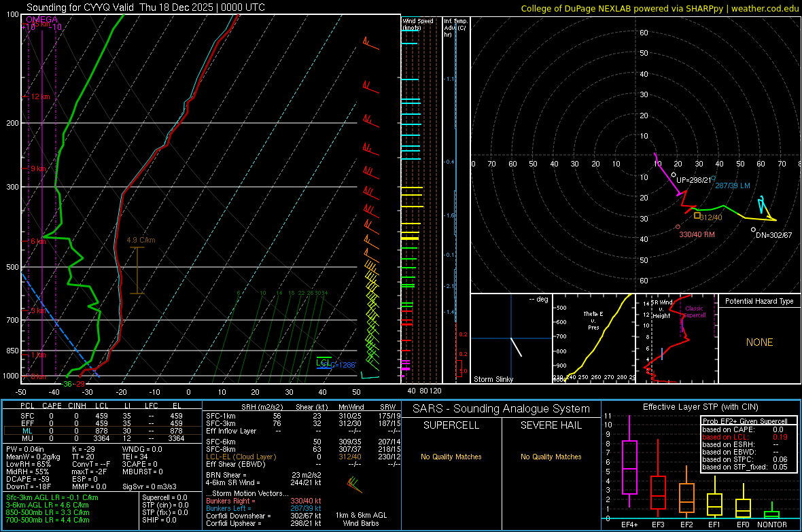Click the red 'Bunkers Right =' line
The width and height of the screenshot is (802, 532).
tap(264, 501)
